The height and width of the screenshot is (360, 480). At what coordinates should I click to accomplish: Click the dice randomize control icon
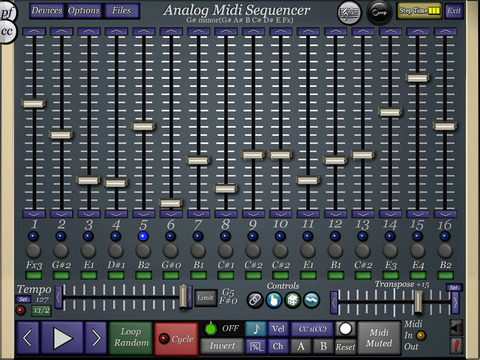(293, 300)
